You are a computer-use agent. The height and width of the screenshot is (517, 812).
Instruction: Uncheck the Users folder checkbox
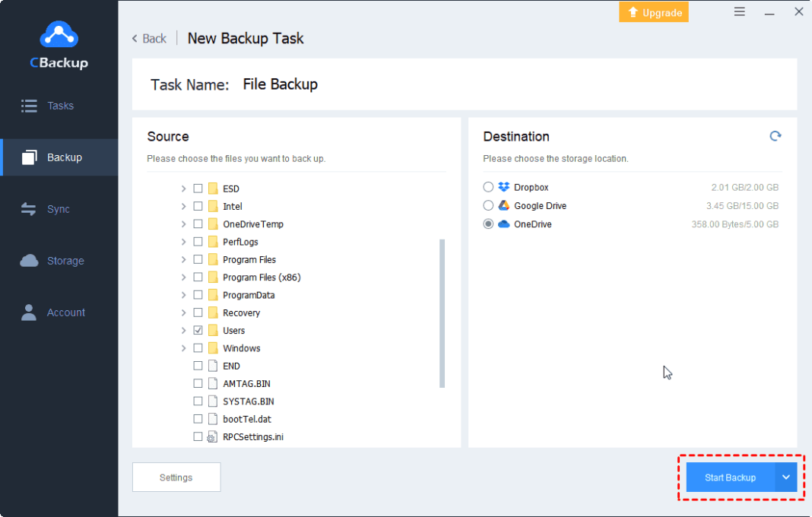[x=198, y=330]
